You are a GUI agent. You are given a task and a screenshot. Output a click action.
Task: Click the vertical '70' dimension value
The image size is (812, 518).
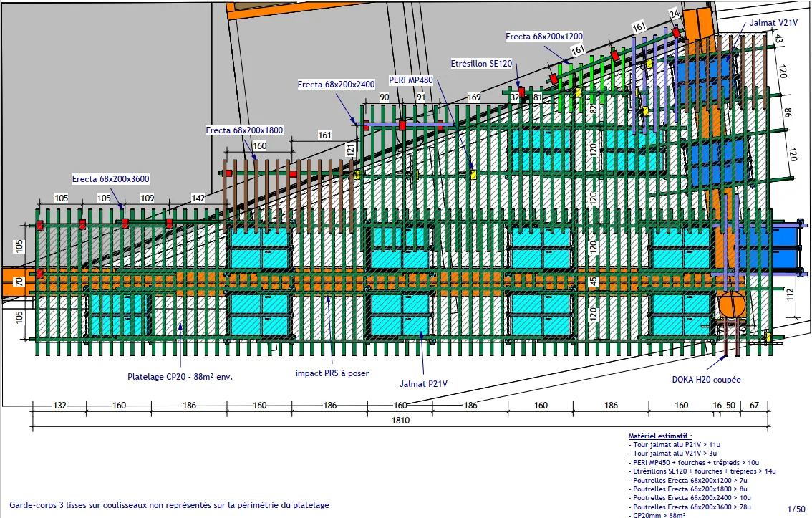[19, 282]
